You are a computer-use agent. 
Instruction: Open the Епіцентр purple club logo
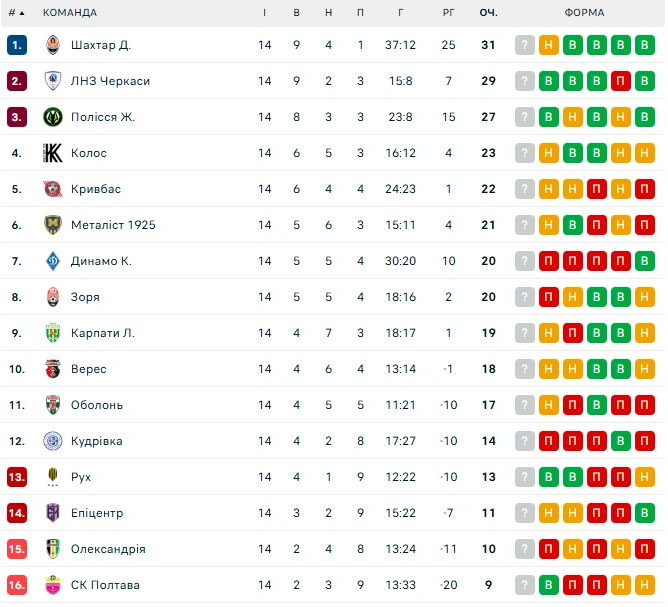tap(53, 513)
